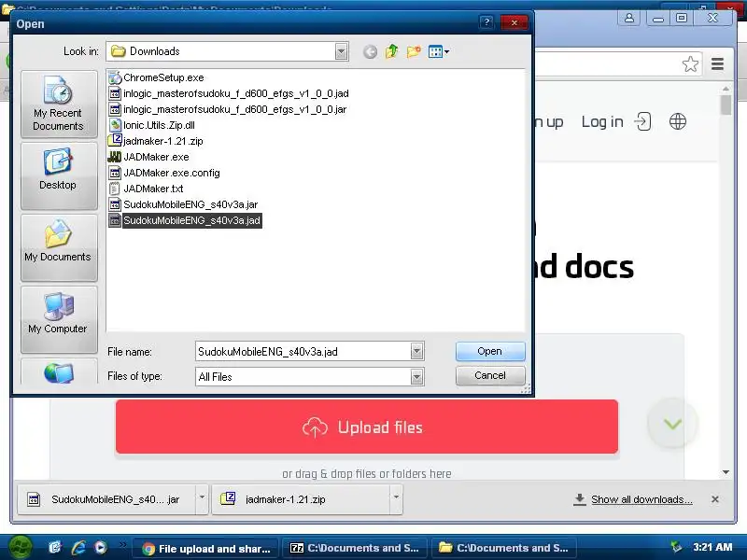The width and height of the screenshot is (747, 560).
Task: Click the 3:21 AM clock
Action: coord(712,547)
